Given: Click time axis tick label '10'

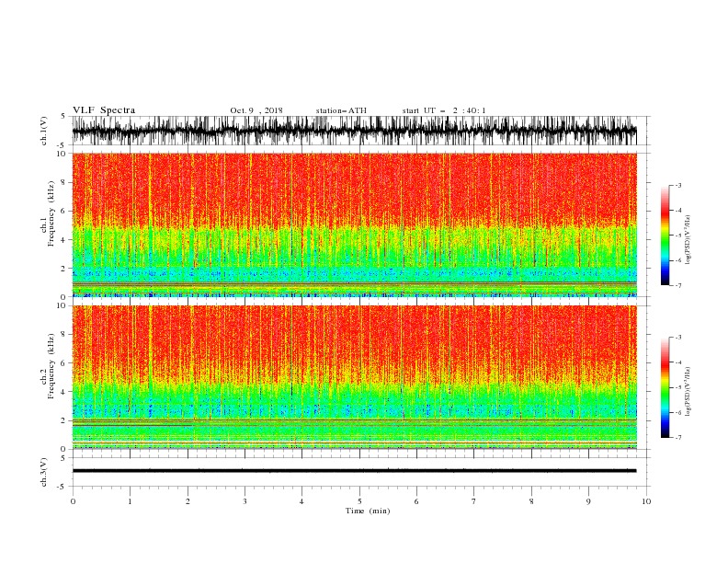Looking at the screenshot, I should [646, 501].
